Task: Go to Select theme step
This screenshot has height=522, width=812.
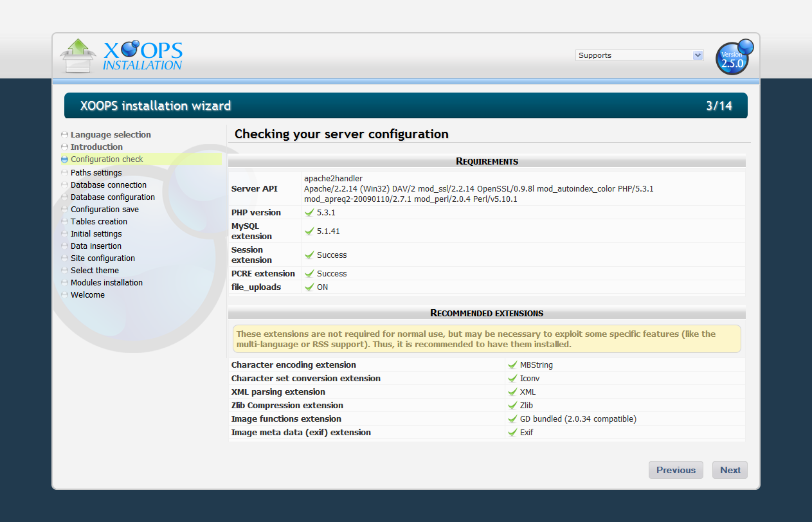Action: click(x=95, y=270)
